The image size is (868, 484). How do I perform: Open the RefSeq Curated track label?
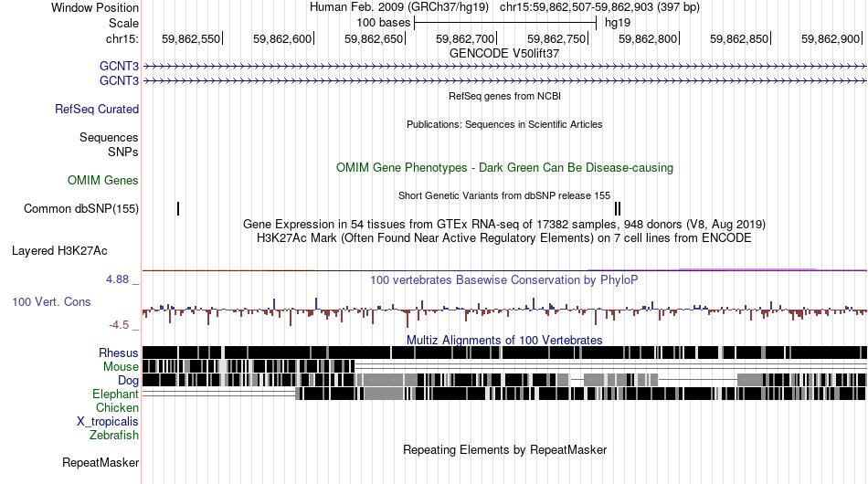tap(97, 109)
